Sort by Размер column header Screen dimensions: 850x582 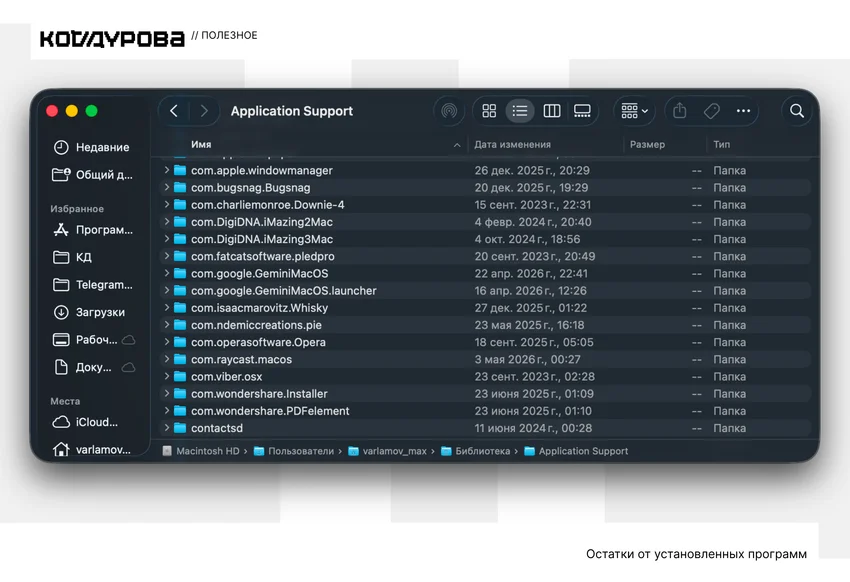click(647, 145)
